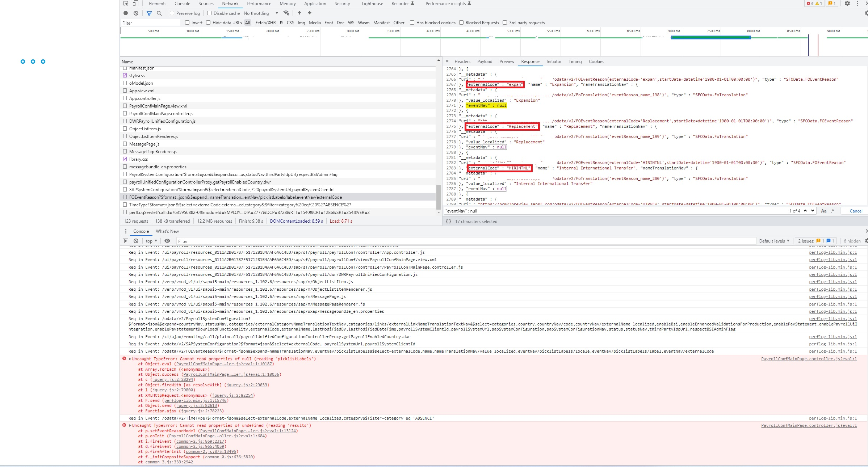Enable Disable cache checkbox

click(x=209, y=13)
